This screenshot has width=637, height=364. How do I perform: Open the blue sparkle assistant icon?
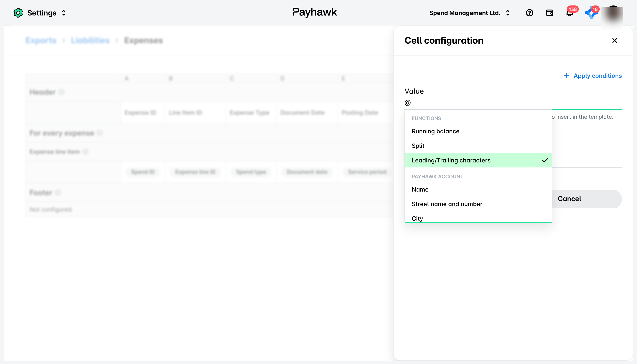[591, 13]
